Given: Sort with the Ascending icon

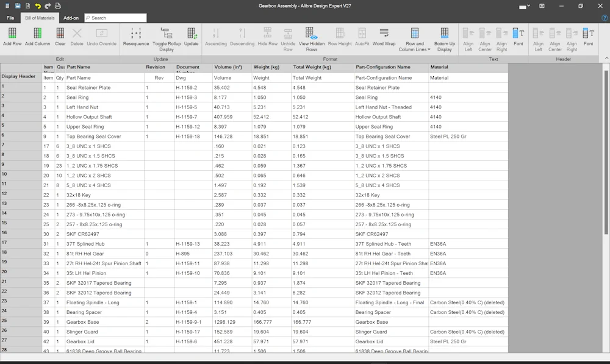Looking at the screenshot, I should 216,34.
